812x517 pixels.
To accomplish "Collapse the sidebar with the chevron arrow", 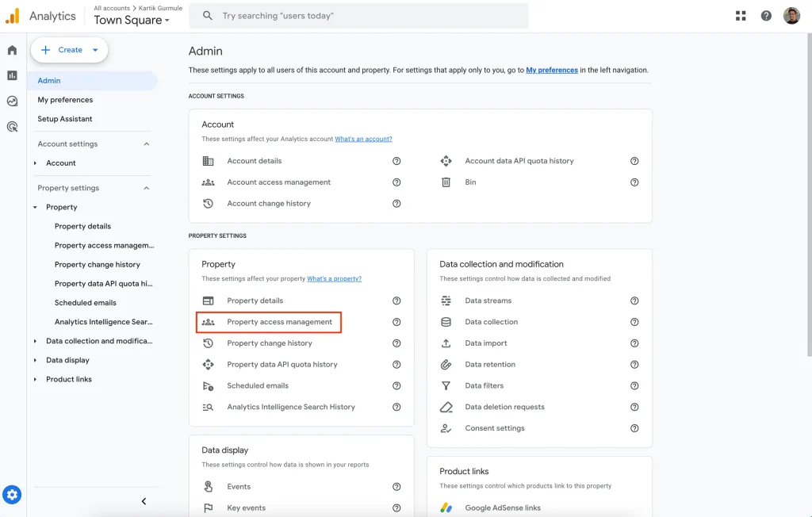I will (x=144, y=501).
